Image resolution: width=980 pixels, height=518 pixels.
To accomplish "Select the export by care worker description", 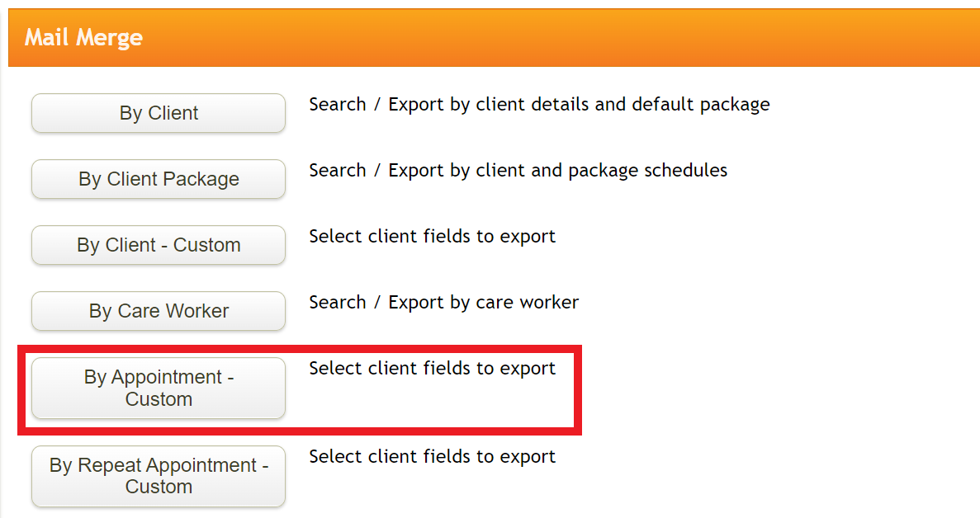I will point(443,302).
